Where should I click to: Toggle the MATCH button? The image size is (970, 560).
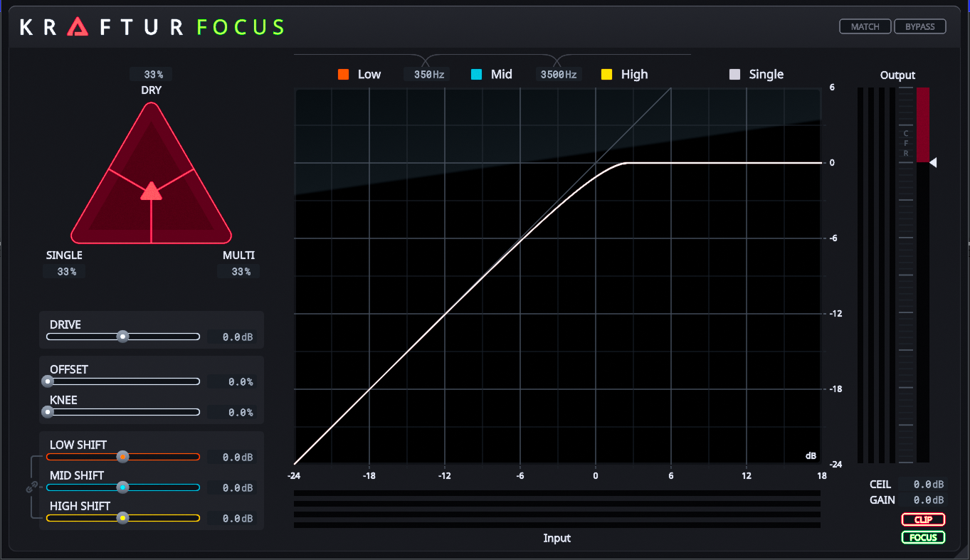pyautogui.click(x=865, y=27)
